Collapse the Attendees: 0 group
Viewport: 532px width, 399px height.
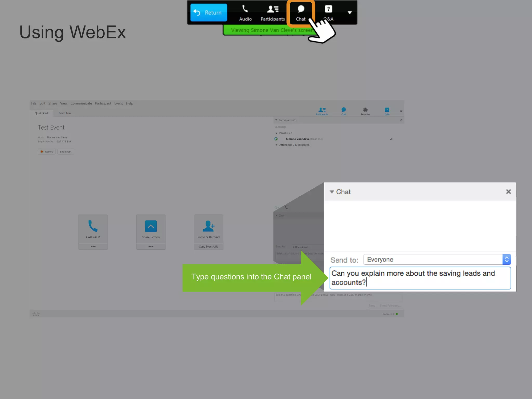pos(276,145)
